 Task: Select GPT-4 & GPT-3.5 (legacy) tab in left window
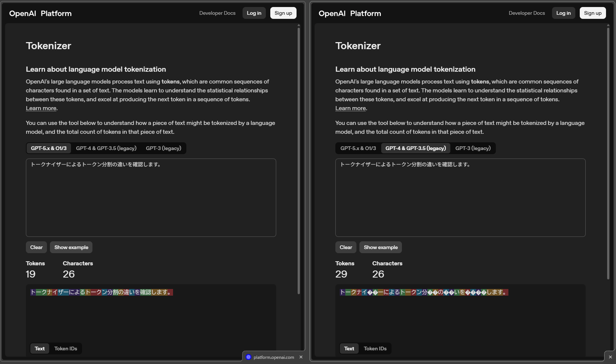[106, 148]
